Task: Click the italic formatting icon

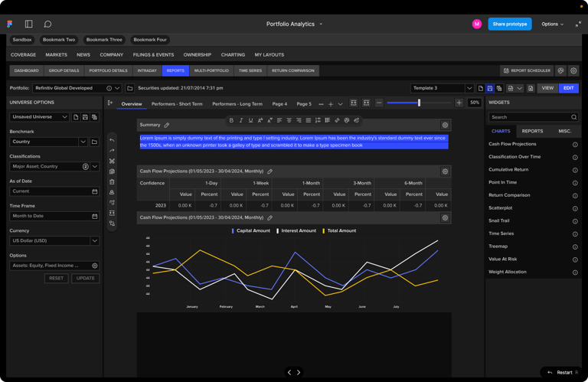Action: tap(241, 120)
